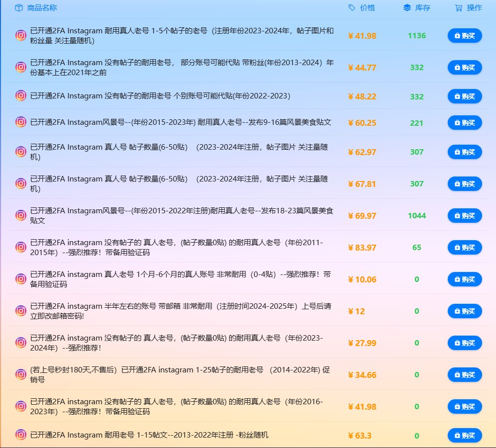The height and width of the screenshot is (448, 496).
Task: Select the price ¥63.3
Action: (360, 436)
